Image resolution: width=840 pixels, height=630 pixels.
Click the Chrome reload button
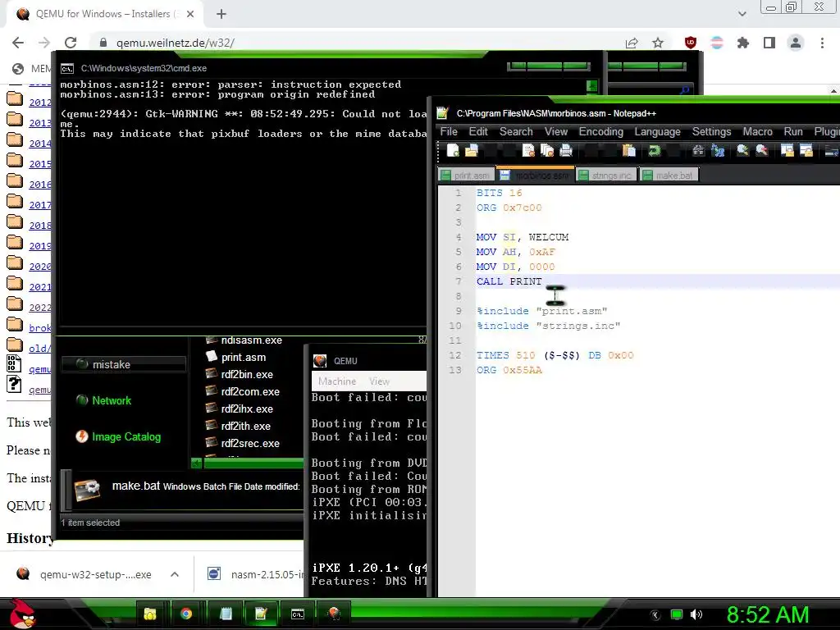click(x=71, y=43)
